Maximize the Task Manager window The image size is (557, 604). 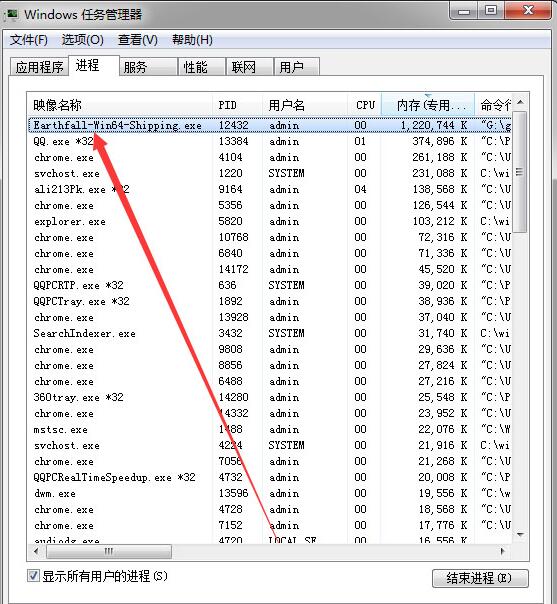(x=490, y=11)
